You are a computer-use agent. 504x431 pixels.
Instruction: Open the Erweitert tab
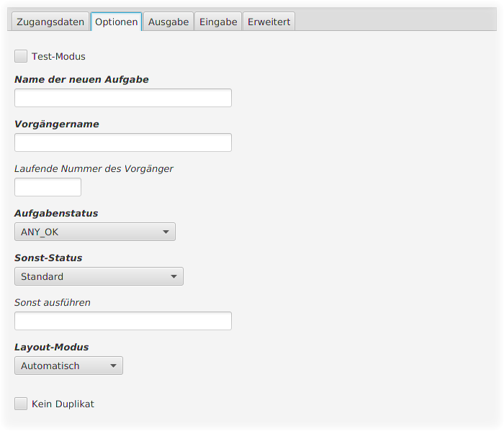269,22
